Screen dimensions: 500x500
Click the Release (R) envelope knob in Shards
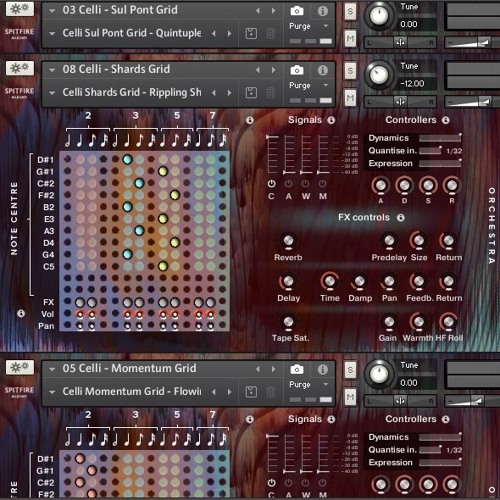(x=452, y=185)
